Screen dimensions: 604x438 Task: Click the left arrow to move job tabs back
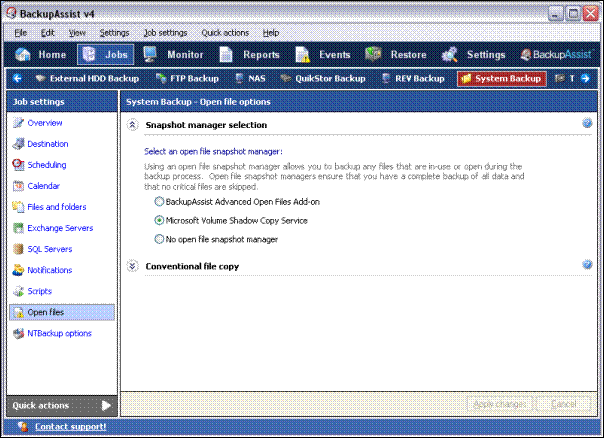[x=17, y=79]
